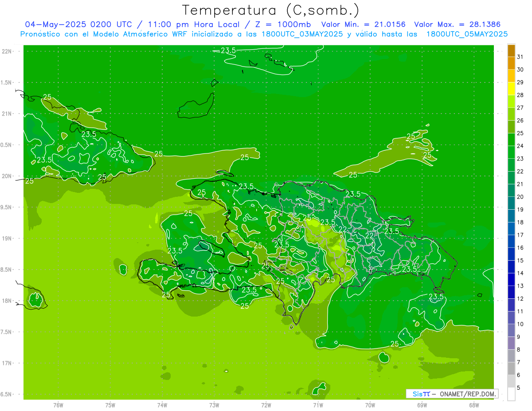Click the white swatch at the legend bottom below 5
Image resolution: width=532 pixels, height=411 pixels.
pos(511,394)
